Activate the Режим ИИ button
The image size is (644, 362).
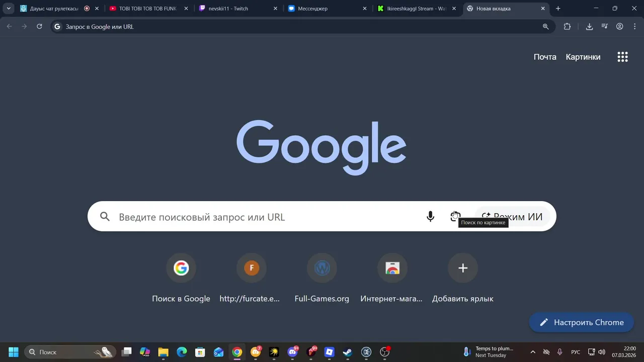tap(512, 217)
